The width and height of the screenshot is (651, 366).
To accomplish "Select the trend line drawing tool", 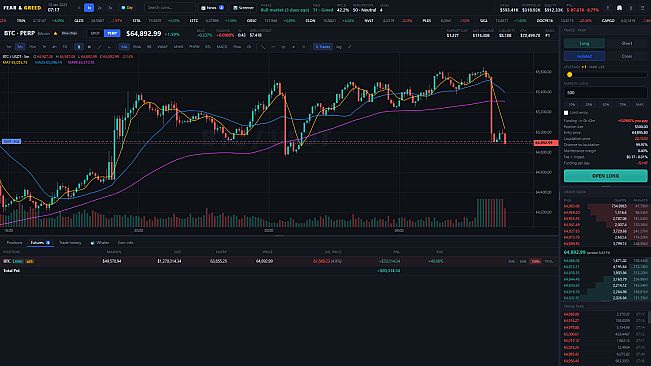I will pos(263,47).
